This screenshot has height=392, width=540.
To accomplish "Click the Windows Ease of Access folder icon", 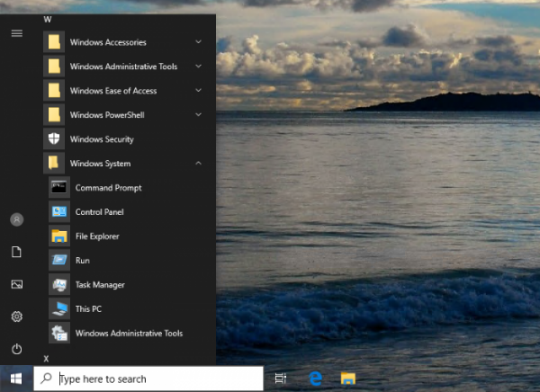I will (x=54, y=91).
